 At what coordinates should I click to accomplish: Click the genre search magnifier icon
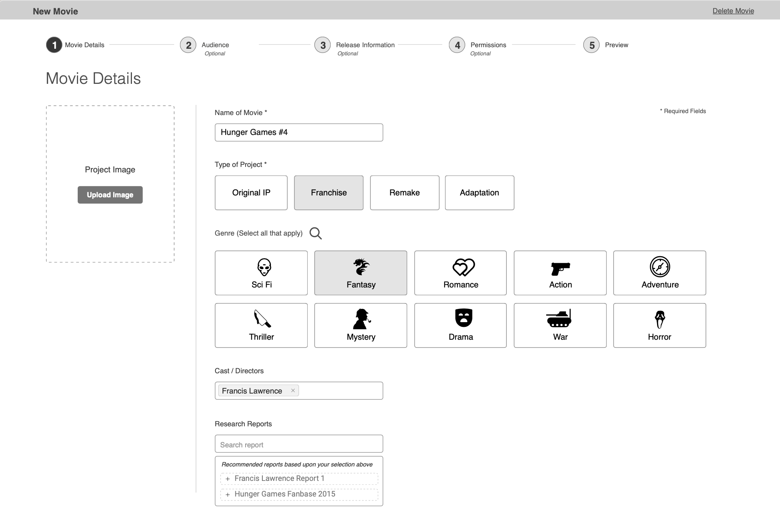315,233
